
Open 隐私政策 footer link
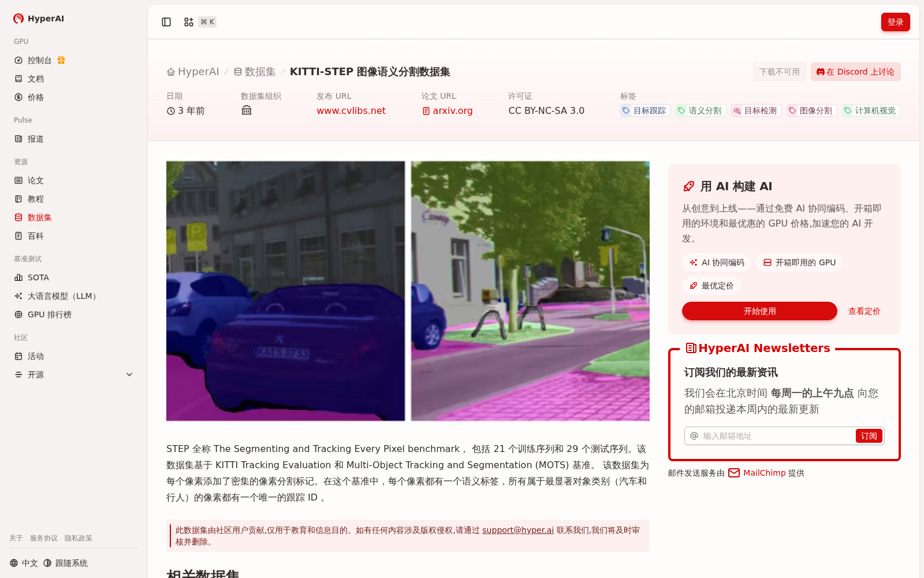point(79,538)
